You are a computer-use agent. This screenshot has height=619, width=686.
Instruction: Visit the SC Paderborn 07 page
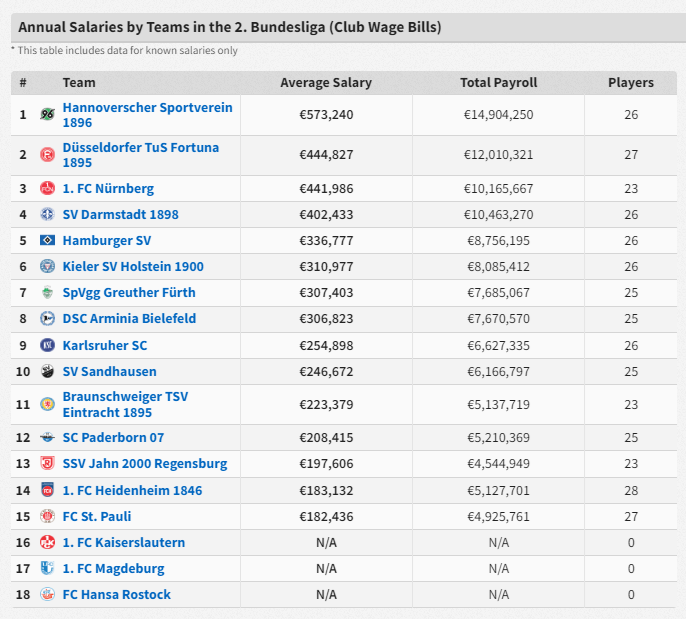coord(113,437)
